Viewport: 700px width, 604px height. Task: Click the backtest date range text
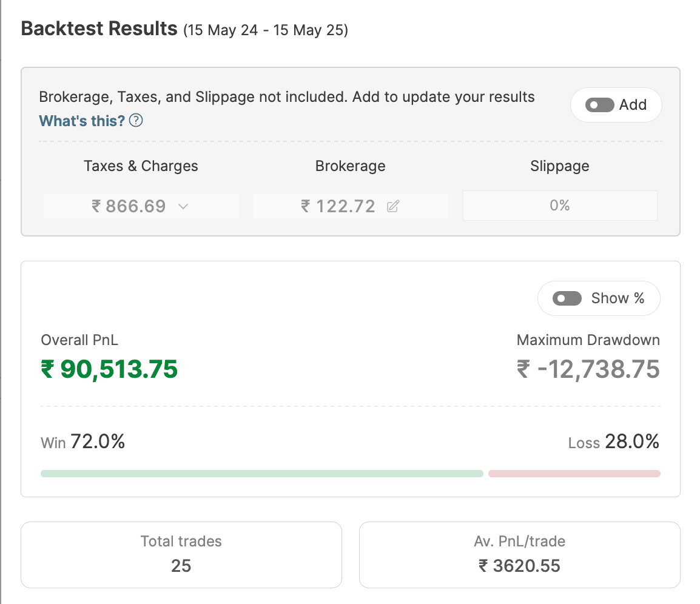(266, 30)
